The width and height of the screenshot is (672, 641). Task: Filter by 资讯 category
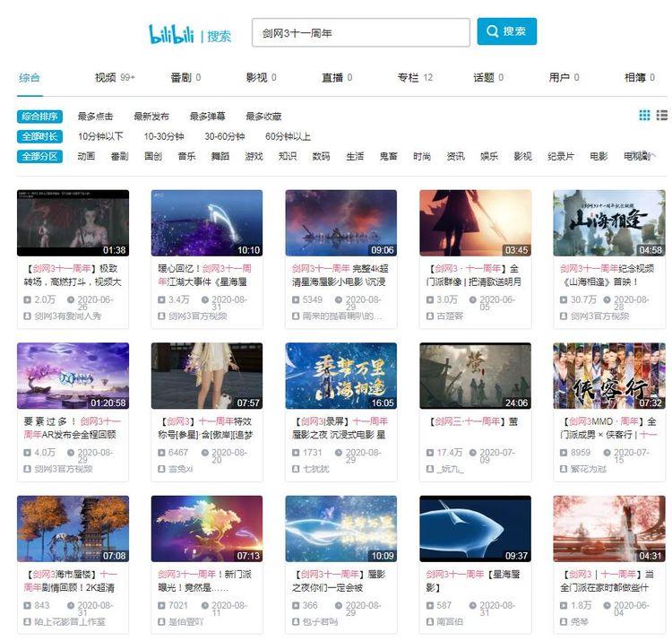click(x=455, y=157)
